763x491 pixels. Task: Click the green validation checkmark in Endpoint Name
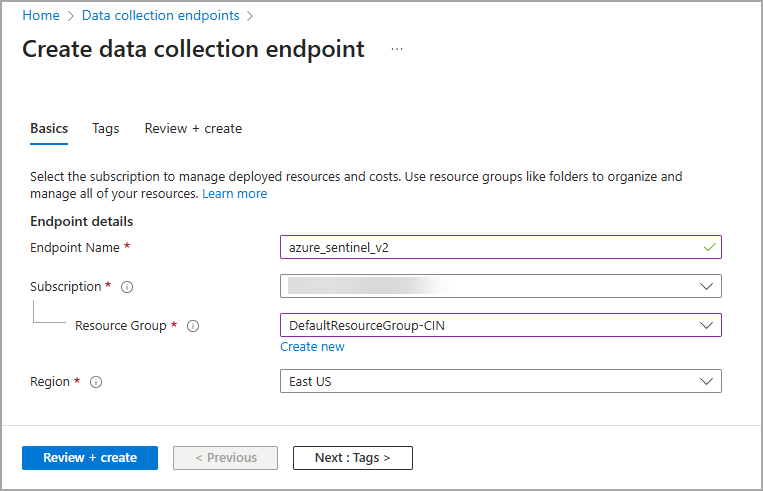(x=710, y=246)
